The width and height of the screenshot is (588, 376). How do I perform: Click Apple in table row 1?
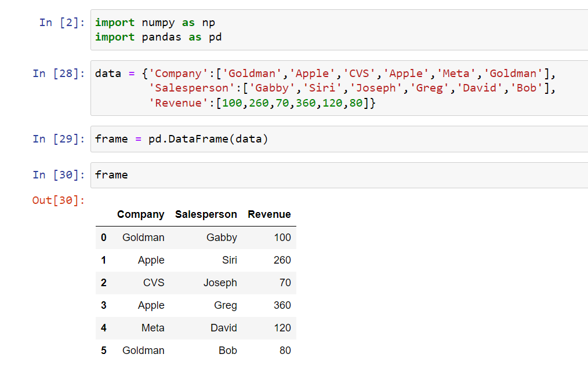151,260
